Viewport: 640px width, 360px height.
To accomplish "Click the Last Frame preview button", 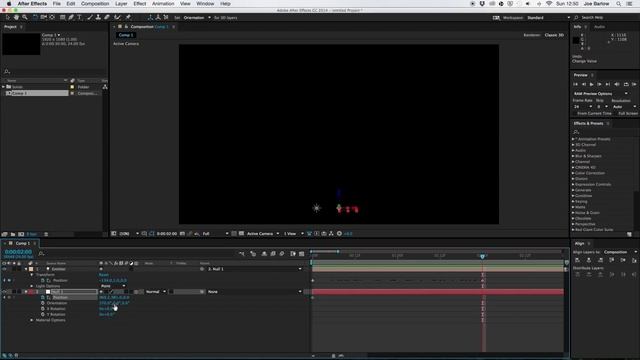I will point(608,84).
